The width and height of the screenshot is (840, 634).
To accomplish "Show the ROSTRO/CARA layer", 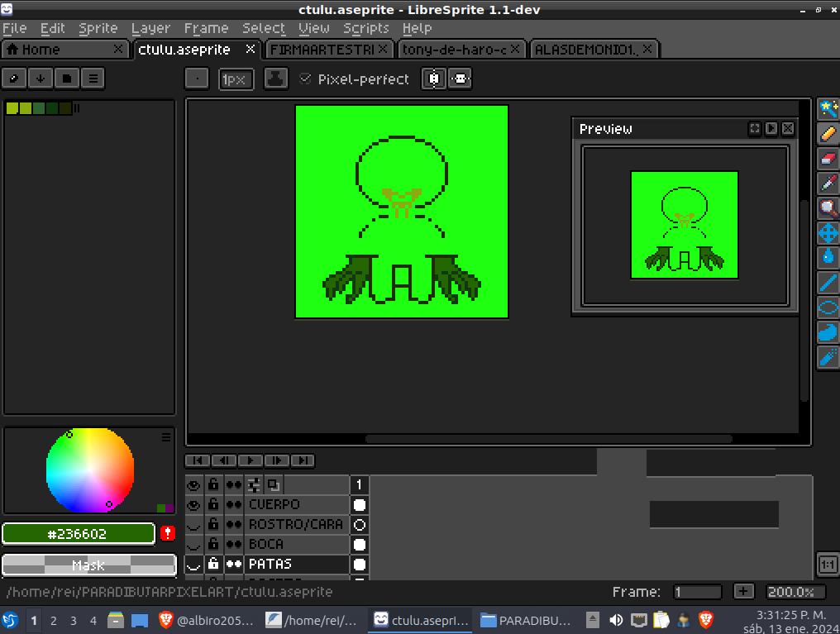I will click(x=194, y=524).
